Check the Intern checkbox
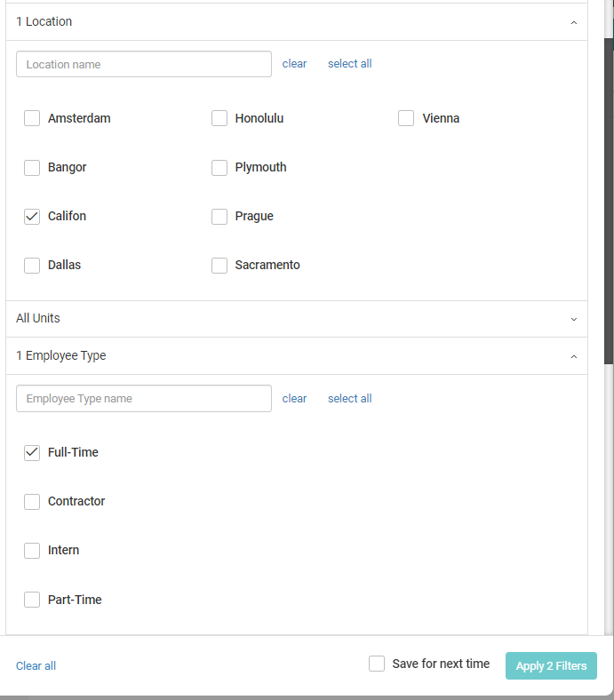This screenshot has width=614, height=700. click(32, 550)
